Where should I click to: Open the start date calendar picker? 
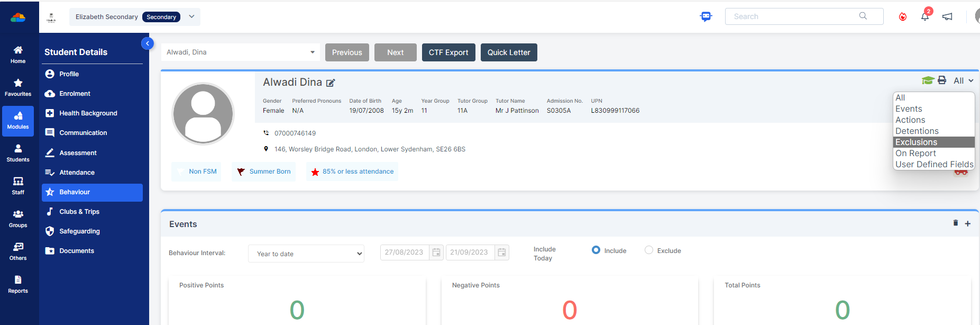click(436, 252)
